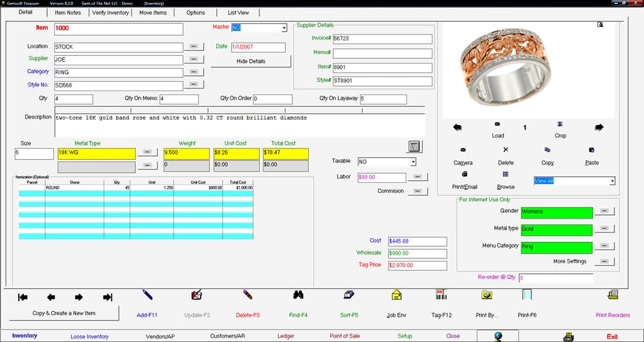Jump to last inventory record arrow
644x342 pixels.
(108, 297)
